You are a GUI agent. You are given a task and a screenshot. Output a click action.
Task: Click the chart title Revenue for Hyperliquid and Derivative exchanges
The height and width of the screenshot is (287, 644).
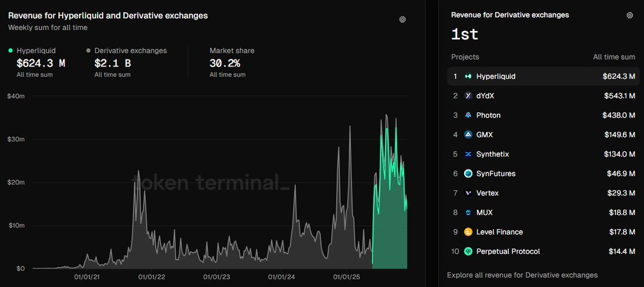coord(108,16)
